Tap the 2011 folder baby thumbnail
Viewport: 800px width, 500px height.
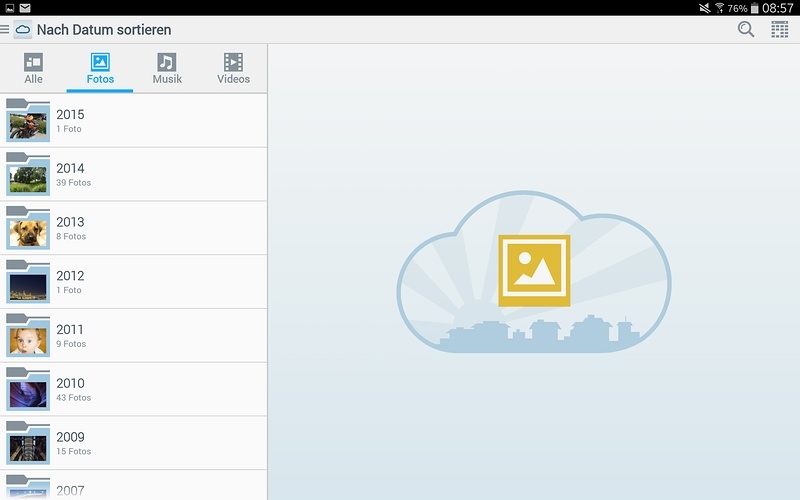(28, 338)
